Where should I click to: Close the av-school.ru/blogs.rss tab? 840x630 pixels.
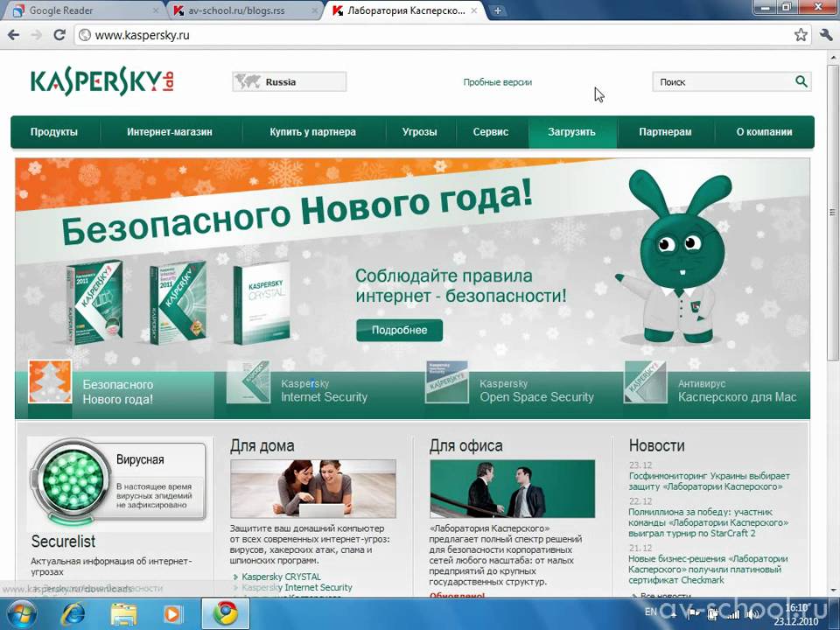pos(315,10)
